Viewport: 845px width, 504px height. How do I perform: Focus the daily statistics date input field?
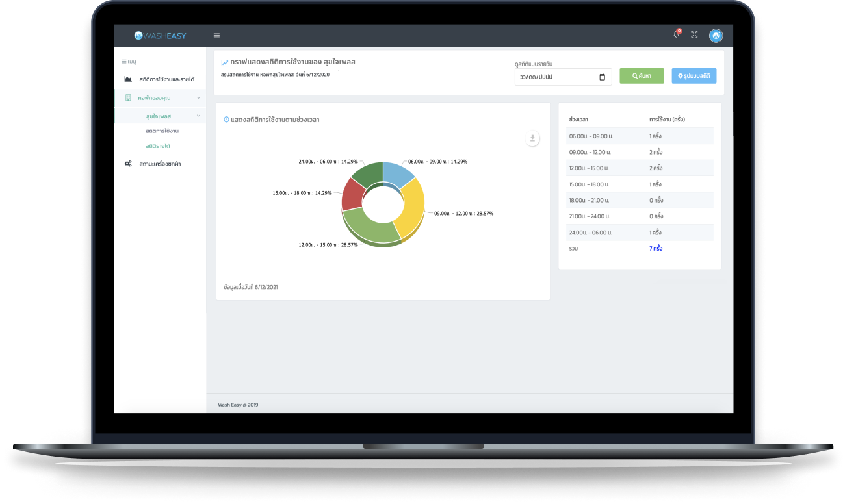pos(563,77)
